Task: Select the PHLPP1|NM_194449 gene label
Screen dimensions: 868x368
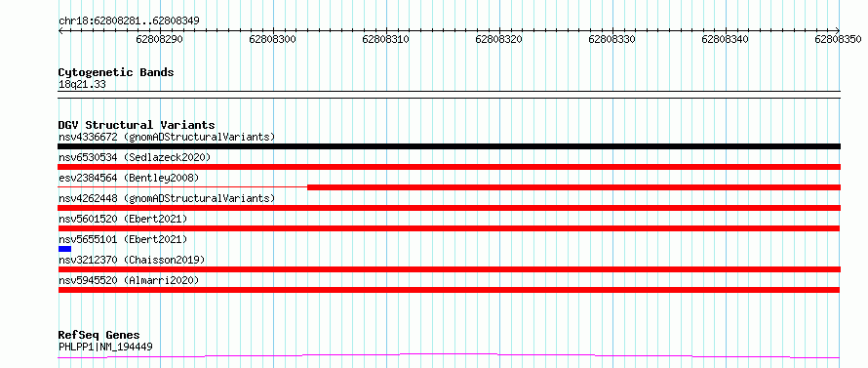Action: point(105,348)
